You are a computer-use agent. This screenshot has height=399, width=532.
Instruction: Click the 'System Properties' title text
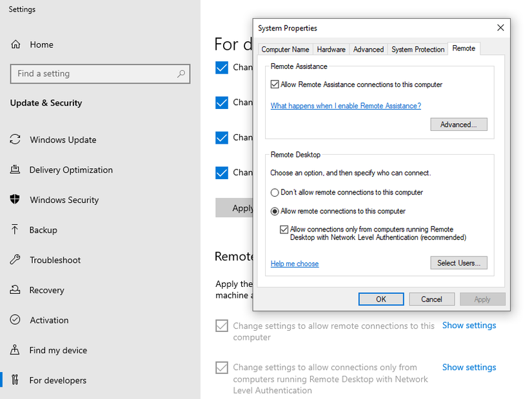288,28
